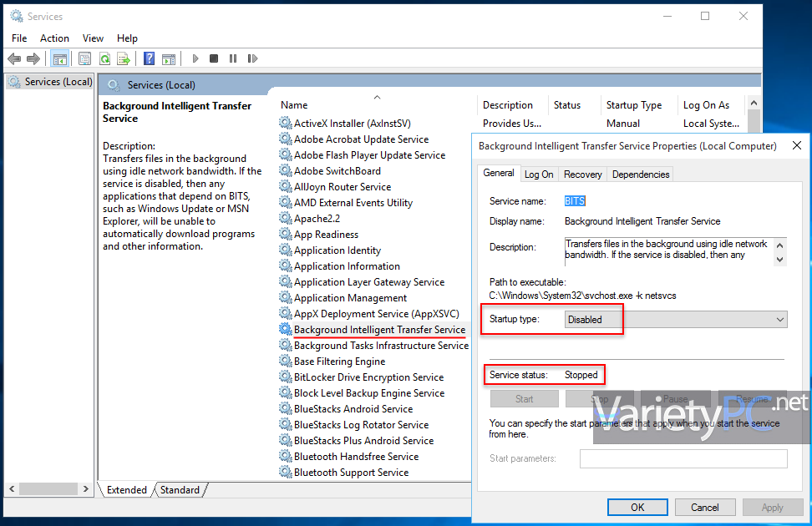Viewport: 812px width, 526px height.
Task: Open Help via blue question-mark icon
Action: [x=150, y=58]
